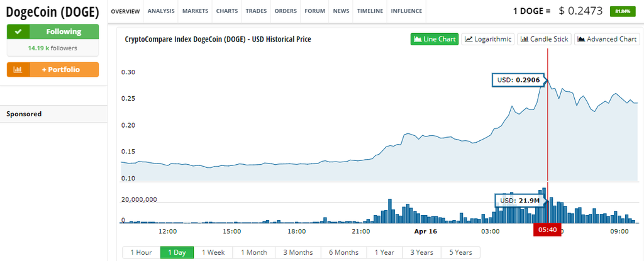Switch to the Markets tab
The height and width of the screenshot is (261, 644).
pyautogui.click(x=195, y=11)
